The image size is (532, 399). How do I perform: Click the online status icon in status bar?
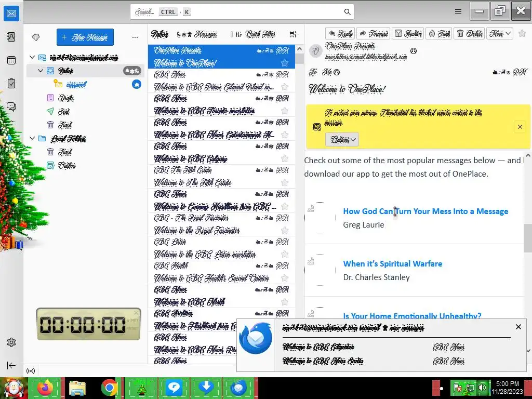pyautogui.click(x=31, y=371)
